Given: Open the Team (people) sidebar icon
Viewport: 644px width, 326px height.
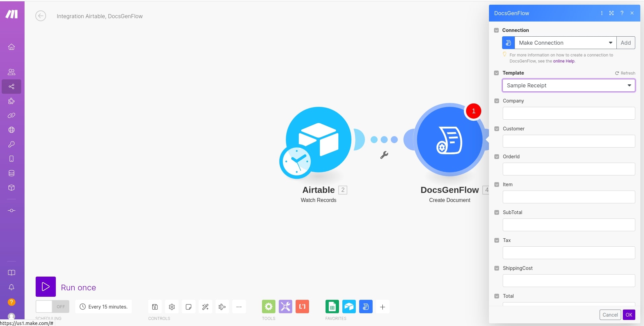Looking at the screenshot, I should click(11, 72).
